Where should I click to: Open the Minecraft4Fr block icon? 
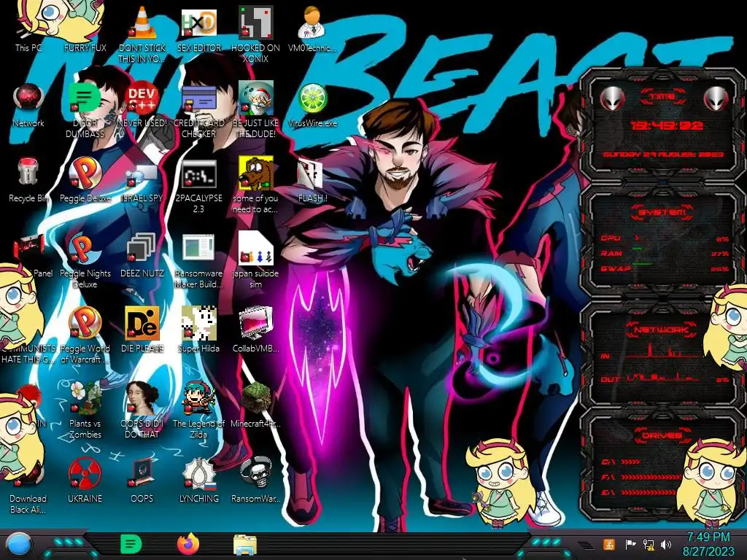(255, 405)
